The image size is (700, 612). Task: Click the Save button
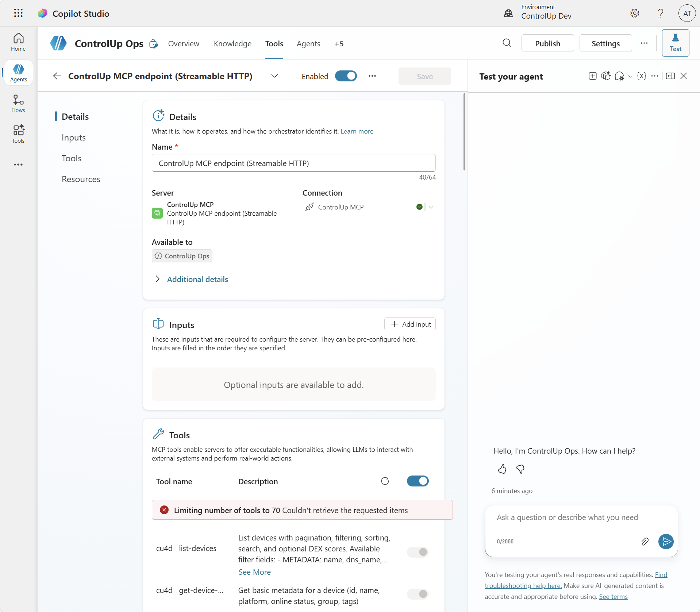425,76
